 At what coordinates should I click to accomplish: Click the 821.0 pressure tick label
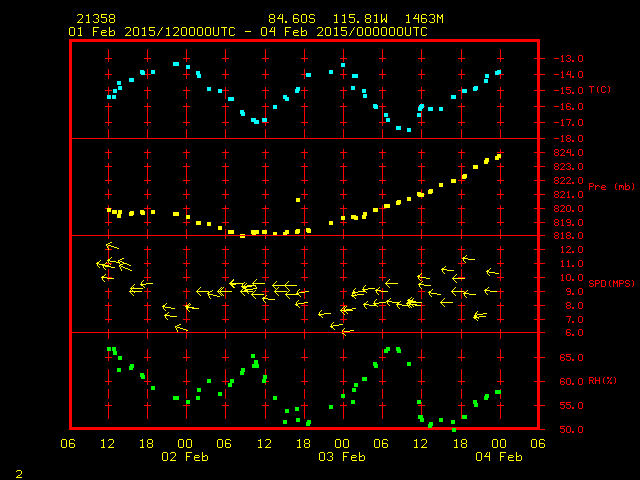[x=569, y=195]
